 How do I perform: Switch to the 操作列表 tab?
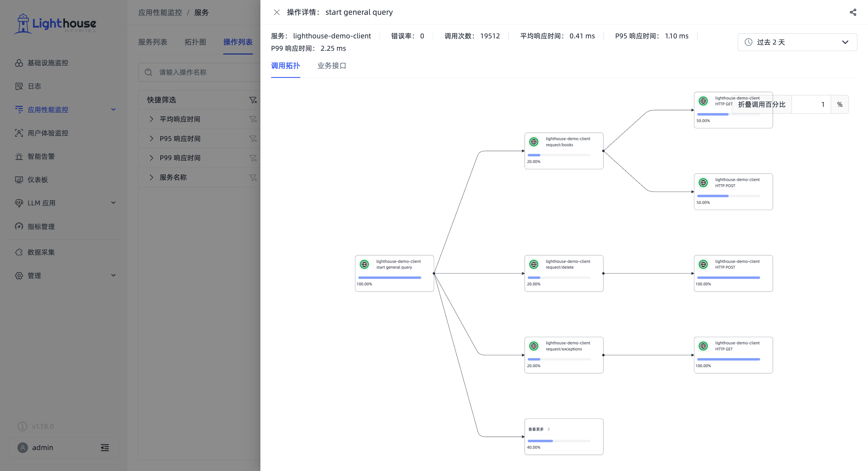238,42
